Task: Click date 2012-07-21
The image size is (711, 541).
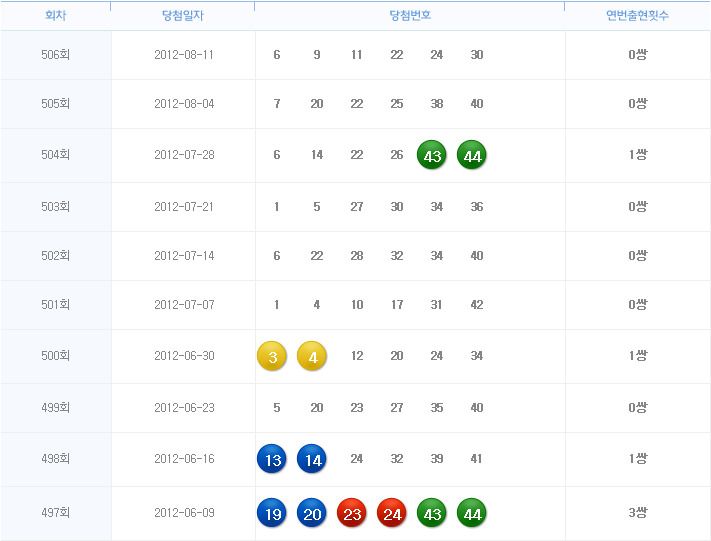Action: (x=184, y=207)
